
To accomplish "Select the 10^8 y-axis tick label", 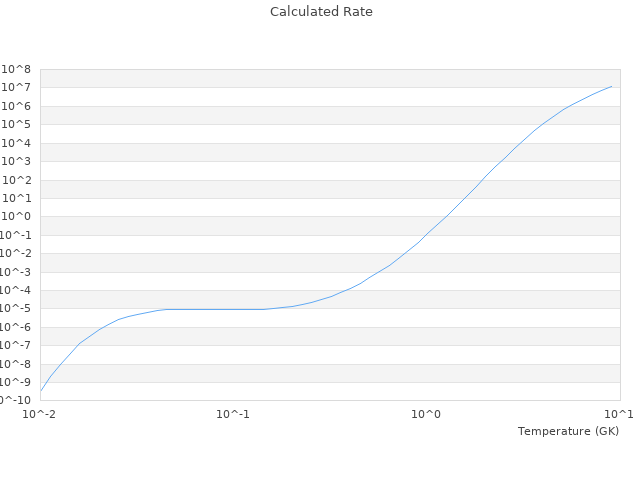I will 18,69.
